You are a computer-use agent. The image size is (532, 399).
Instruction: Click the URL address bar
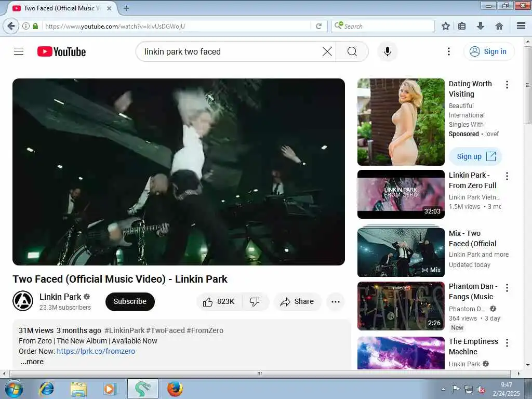(177, 26)
